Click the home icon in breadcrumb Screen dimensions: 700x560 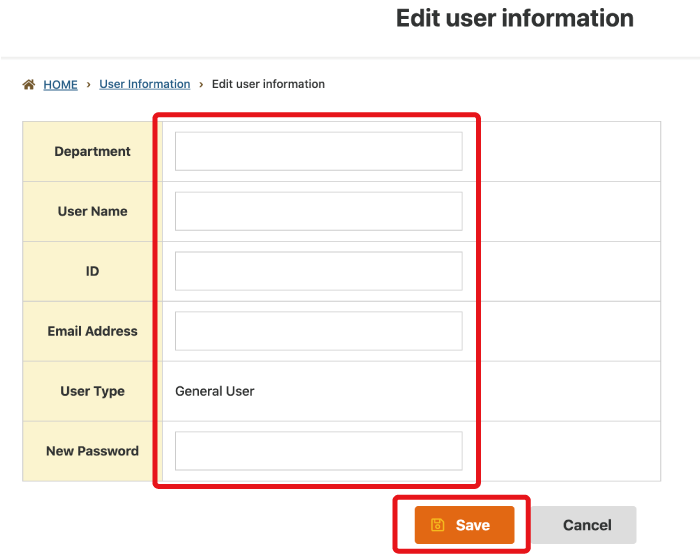coord(29,84)
